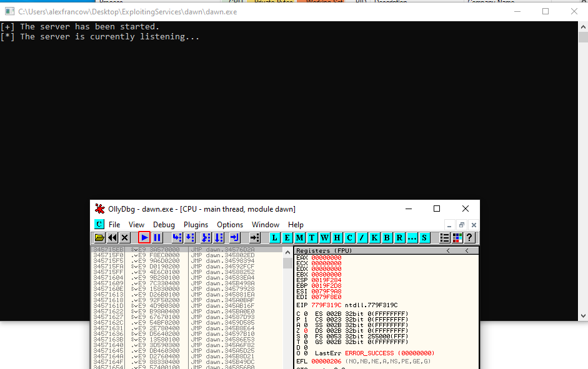
Task: Click the console window scroll down arrow
Action: click(583, 316)
